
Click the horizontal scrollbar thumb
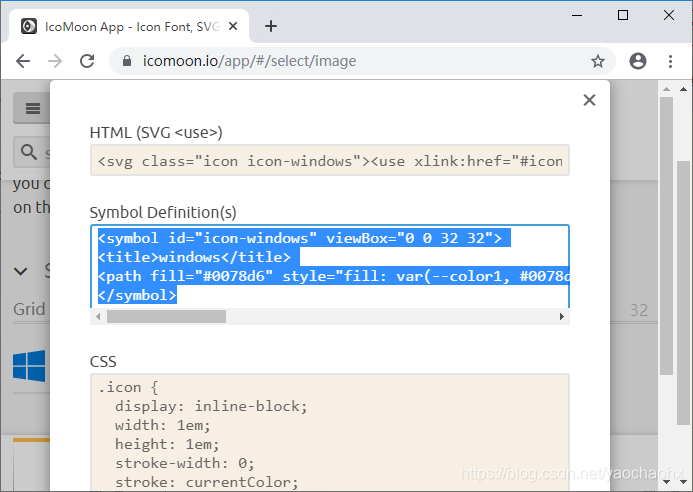click(166, 317)
